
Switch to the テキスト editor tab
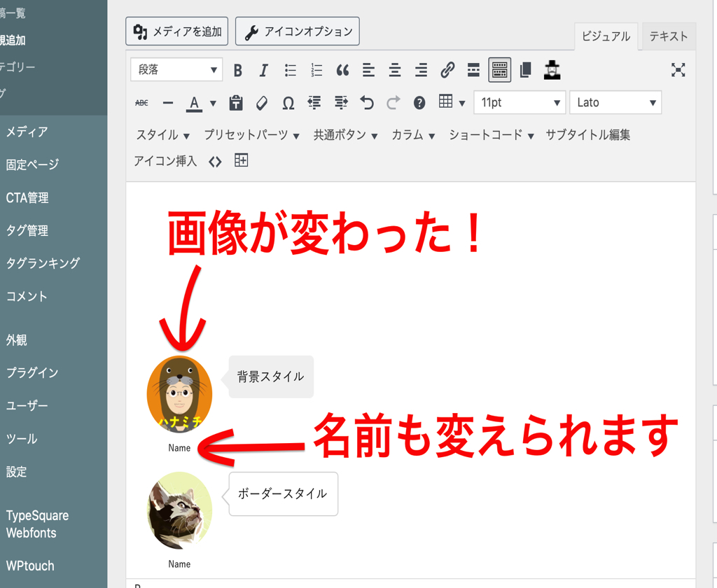(668, 36)
